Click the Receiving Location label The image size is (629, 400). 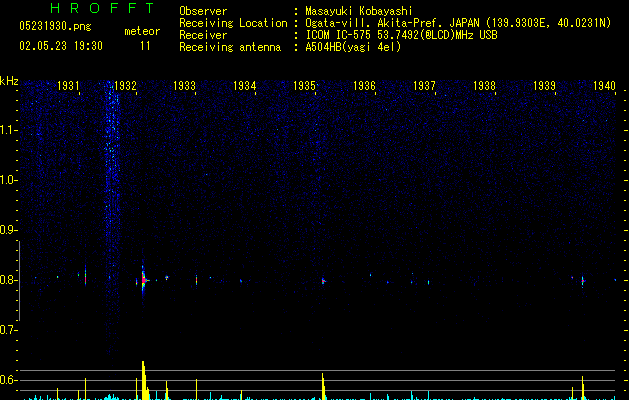(x=233, y=23)
